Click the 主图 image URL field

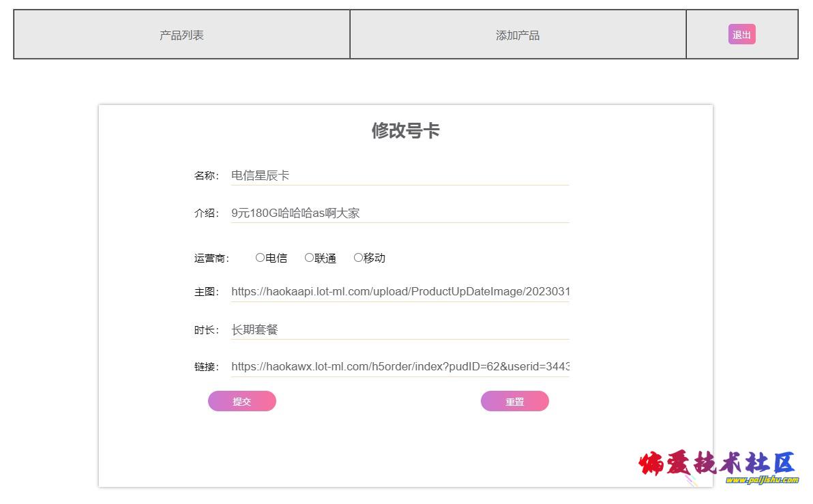[x=400, y=292]
